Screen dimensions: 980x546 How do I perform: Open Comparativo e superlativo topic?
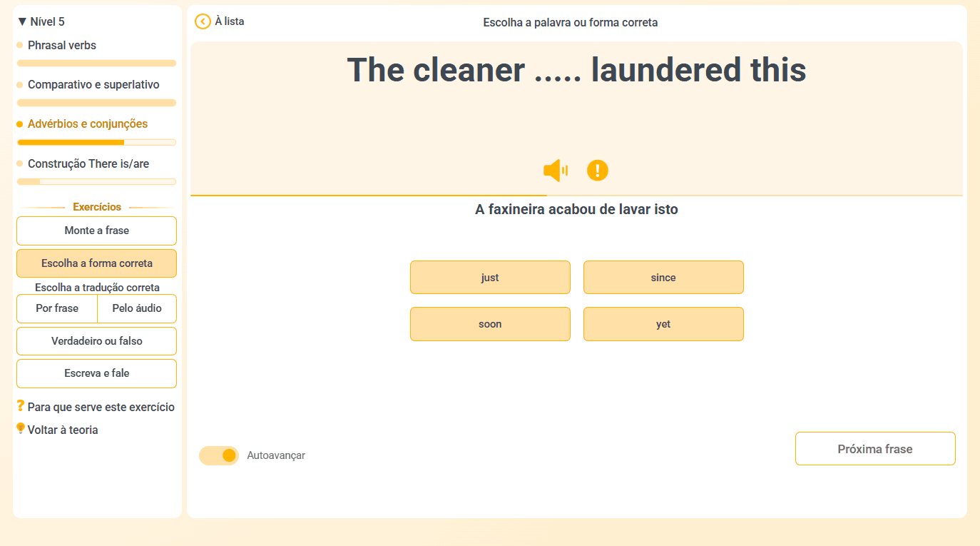pyautogui.click(x=93, y=84)
